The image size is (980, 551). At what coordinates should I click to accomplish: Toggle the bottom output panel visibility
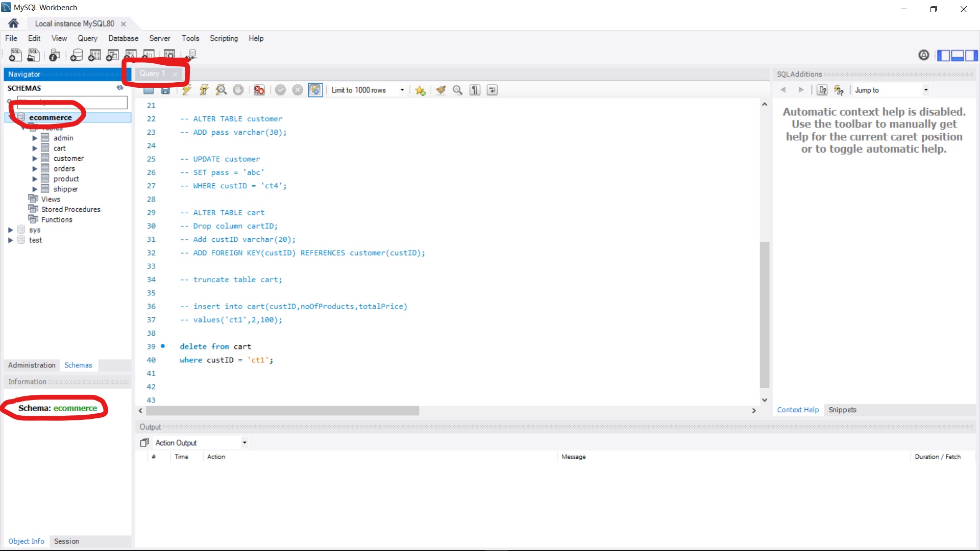pos(958,55)
